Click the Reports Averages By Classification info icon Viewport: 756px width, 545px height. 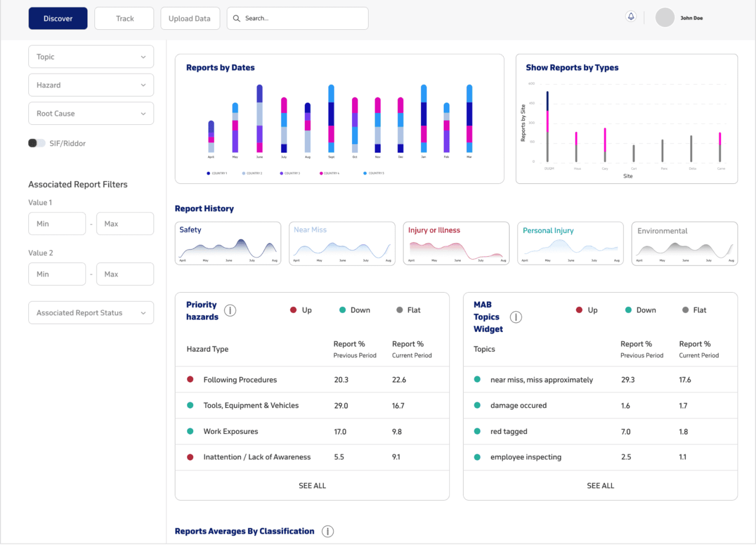point(328,531)
